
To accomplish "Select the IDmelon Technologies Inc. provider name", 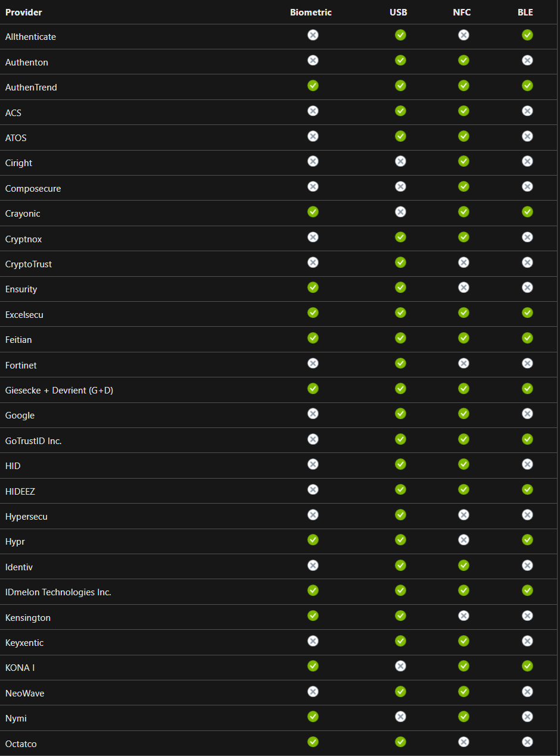I will (x=58, y=592).
